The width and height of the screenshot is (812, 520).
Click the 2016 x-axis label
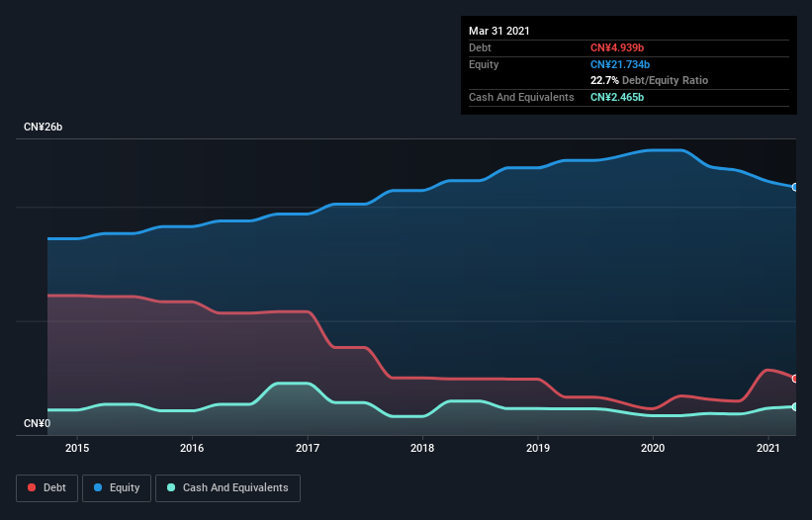192,448
